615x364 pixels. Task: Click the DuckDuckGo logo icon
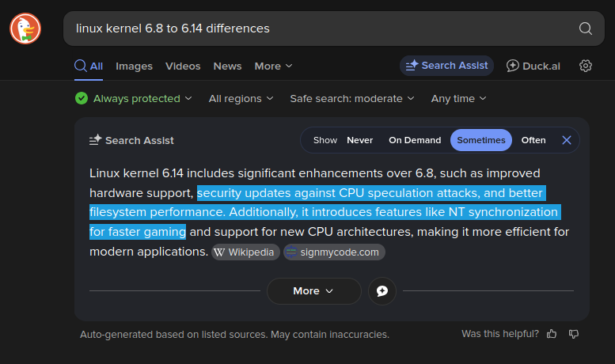coord(25,28)
